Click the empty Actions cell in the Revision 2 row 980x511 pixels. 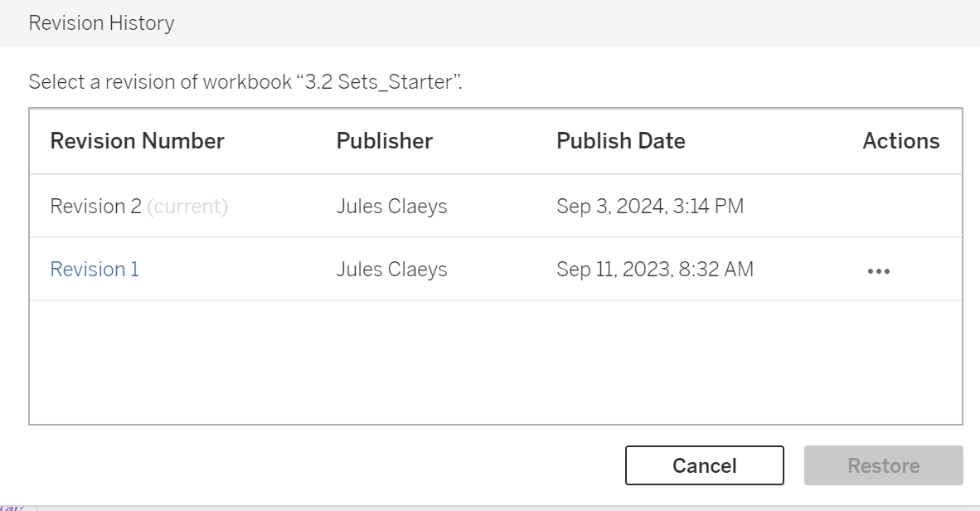(x=900, y=207)
